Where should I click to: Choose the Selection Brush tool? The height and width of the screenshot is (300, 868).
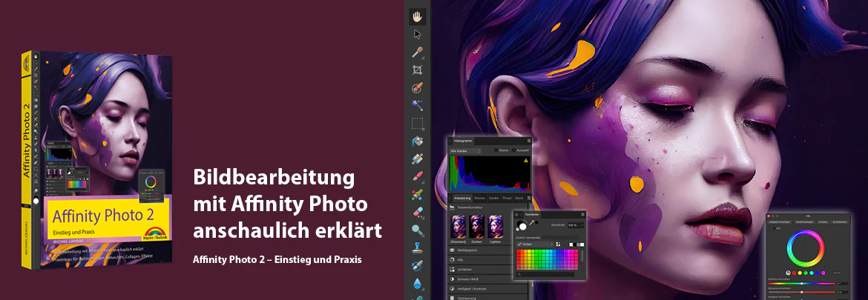[418, 88]
